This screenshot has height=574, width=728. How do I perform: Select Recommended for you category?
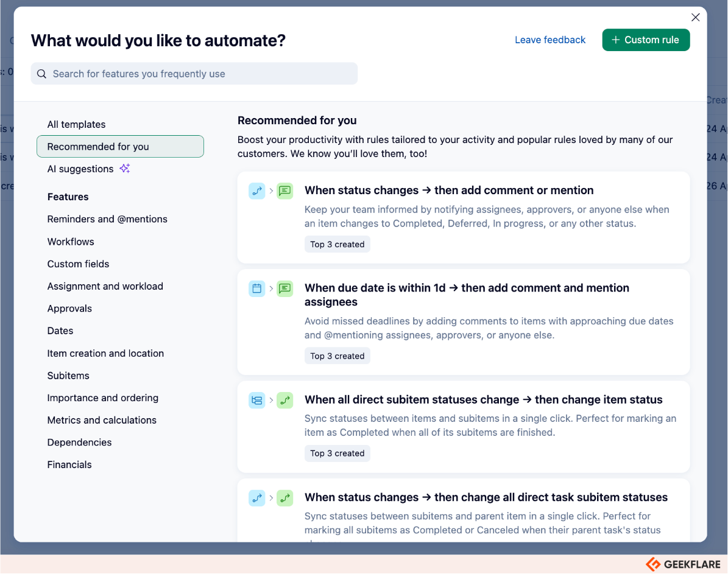coord(120,147)
